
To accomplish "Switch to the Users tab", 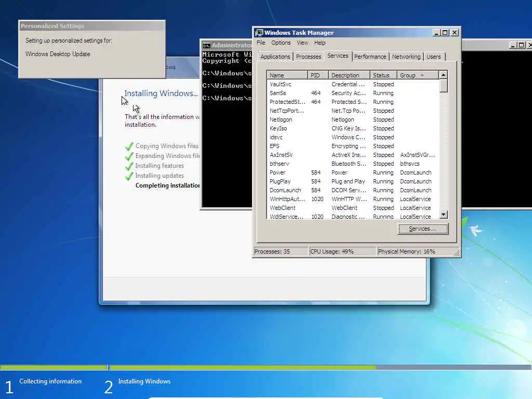I will (434, 57).
